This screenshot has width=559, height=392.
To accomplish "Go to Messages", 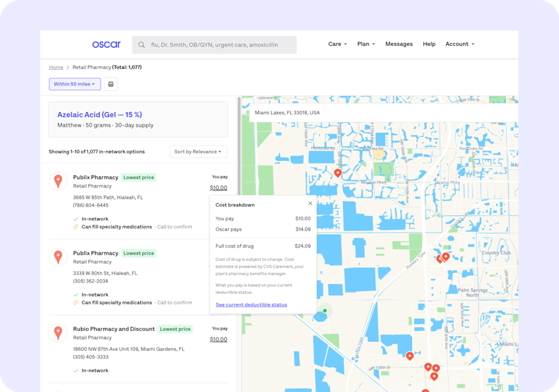I will tap(399, 44).
